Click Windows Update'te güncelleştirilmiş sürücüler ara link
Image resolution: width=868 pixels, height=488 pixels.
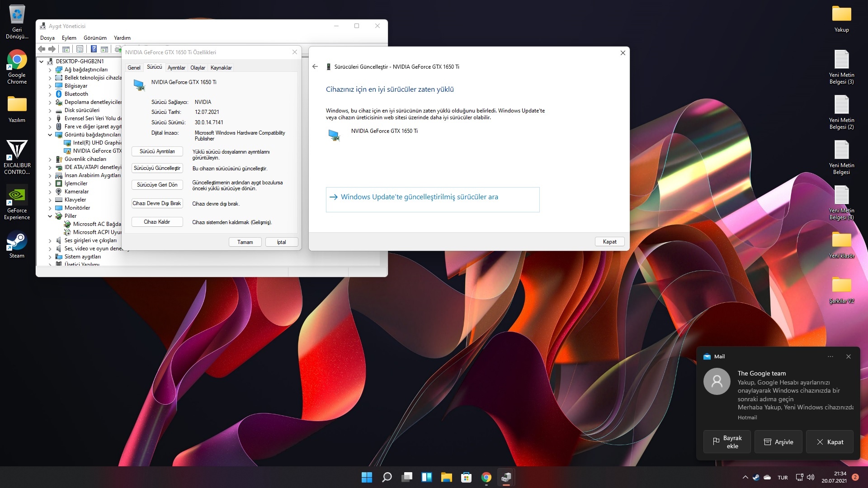point(419,197)
